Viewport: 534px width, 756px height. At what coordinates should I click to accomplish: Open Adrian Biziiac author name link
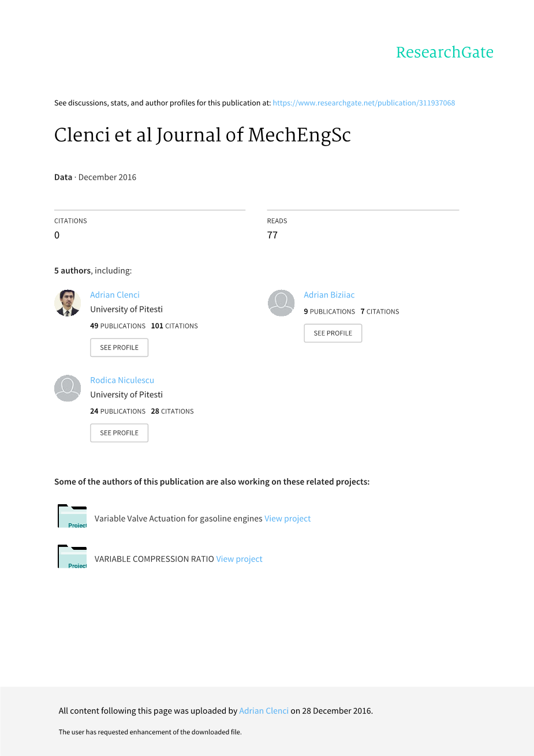pos(329,295)
